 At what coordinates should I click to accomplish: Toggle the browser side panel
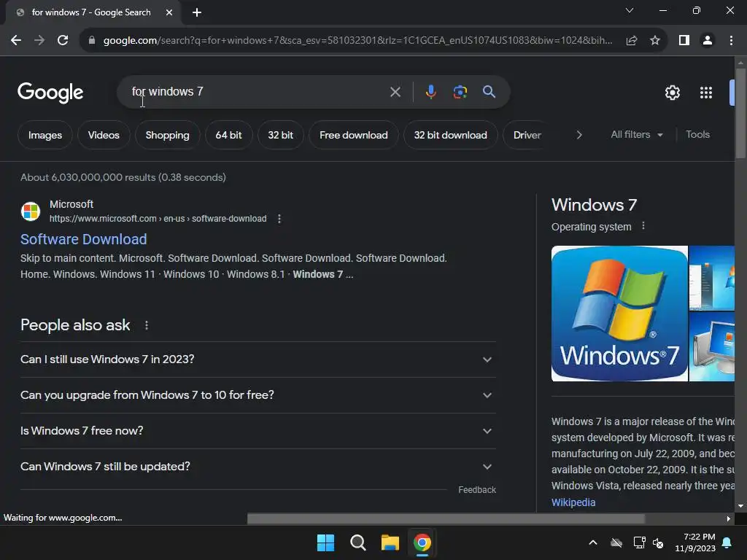pos(684,41)
